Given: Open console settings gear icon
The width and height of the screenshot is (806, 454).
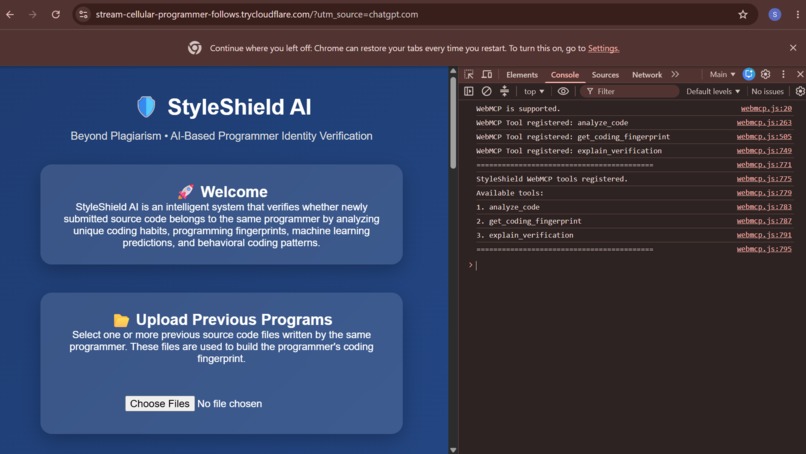Looking at the screenshot, I should [x=800, y=91].
